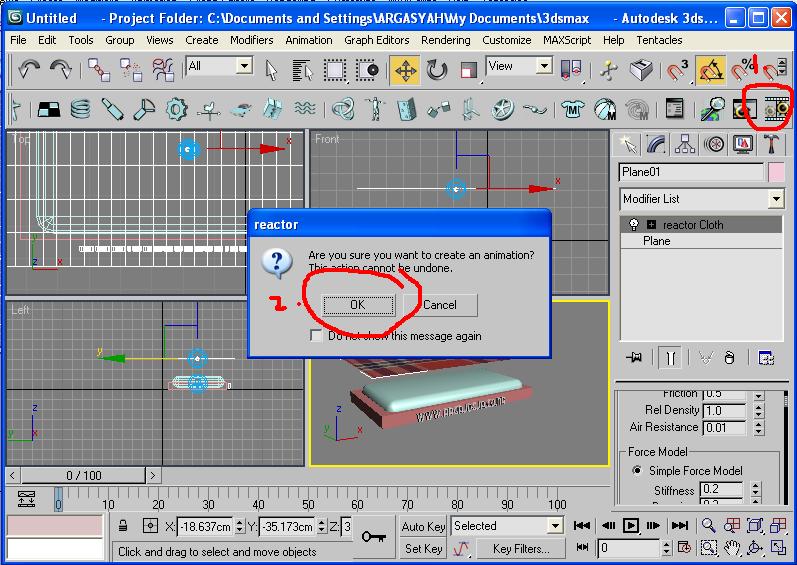Choose the Select and Rotate tool
797x565 pixels.
coord(437,70)
